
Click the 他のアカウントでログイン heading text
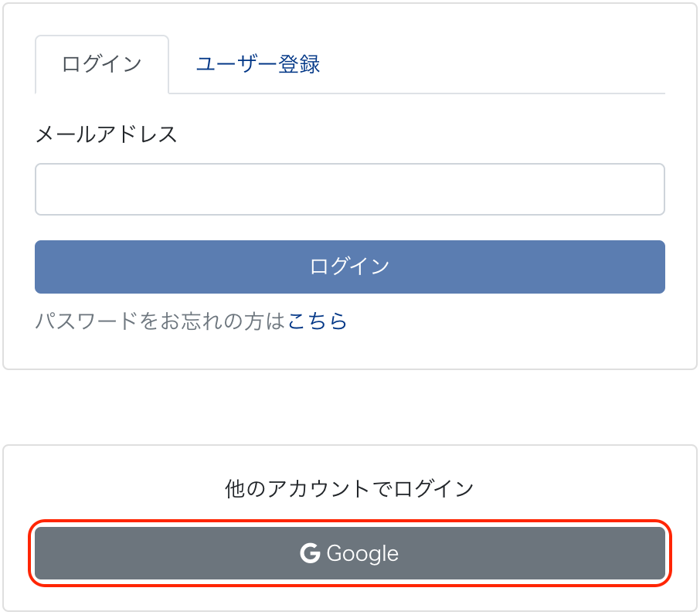[x=349, y=488]
